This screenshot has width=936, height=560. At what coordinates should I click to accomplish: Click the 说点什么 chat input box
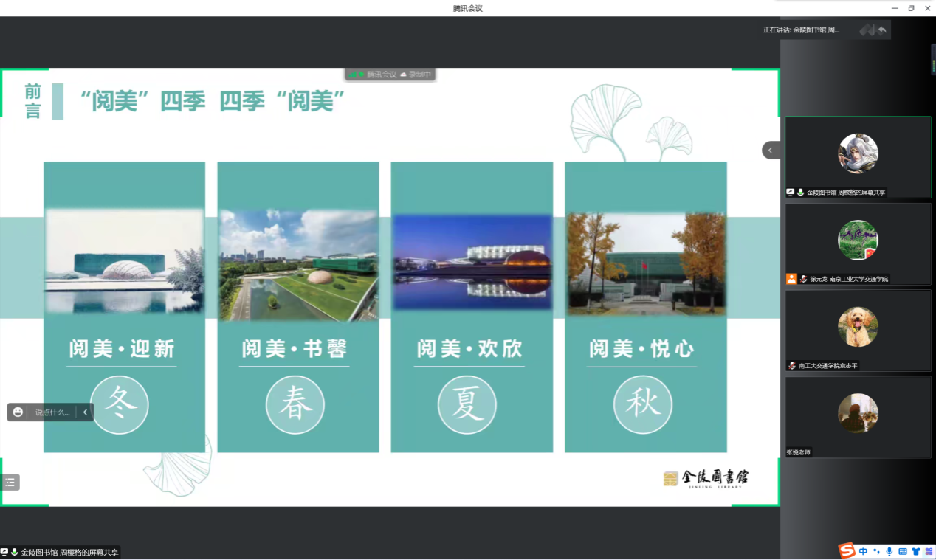point(52,412)
